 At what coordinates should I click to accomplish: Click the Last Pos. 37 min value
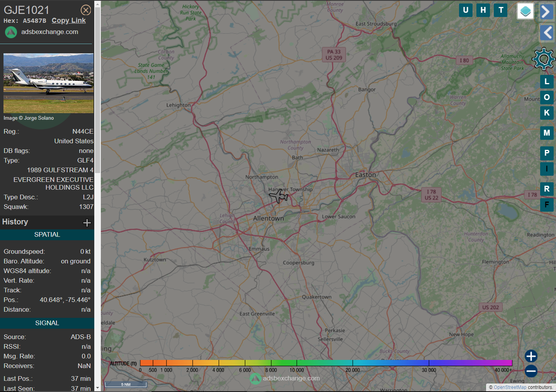[x=81, y=379]
